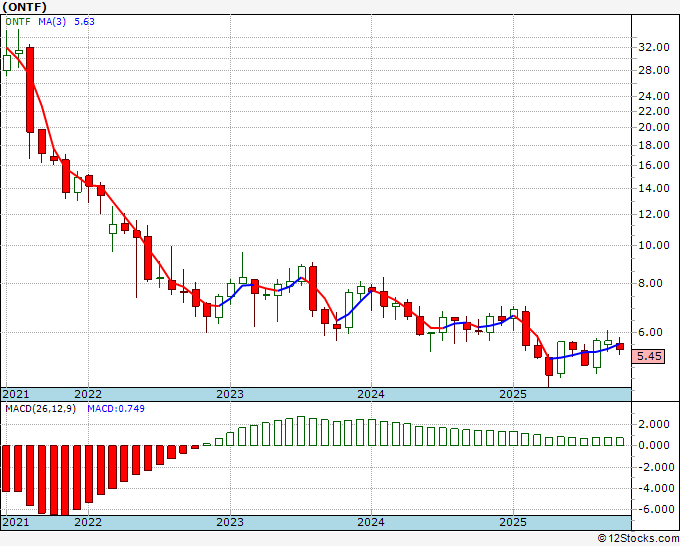Click the MA(3) legend label

click(52, 22)
